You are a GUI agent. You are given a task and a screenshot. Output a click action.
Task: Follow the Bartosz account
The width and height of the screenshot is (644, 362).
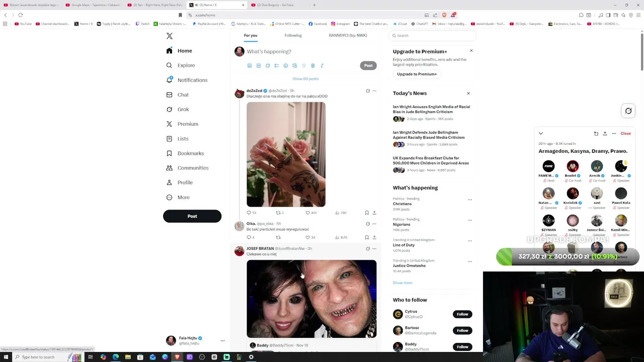[462, 331]
